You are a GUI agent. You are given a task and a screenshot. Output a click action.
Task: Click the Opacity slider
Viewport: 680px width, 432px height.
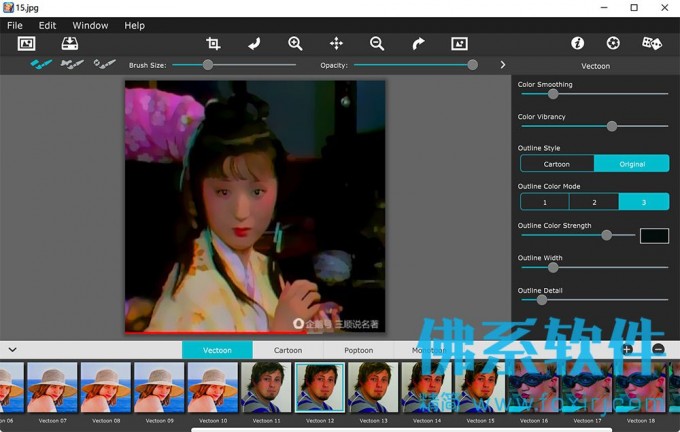(415, 65)
